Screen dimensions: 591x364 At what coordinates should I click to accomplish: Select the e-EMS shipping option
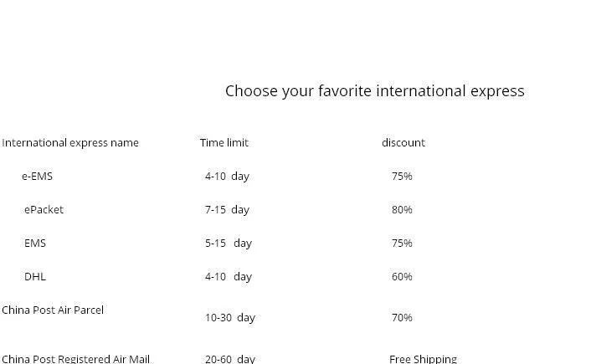pyautogui.click(x=38, y=177)
